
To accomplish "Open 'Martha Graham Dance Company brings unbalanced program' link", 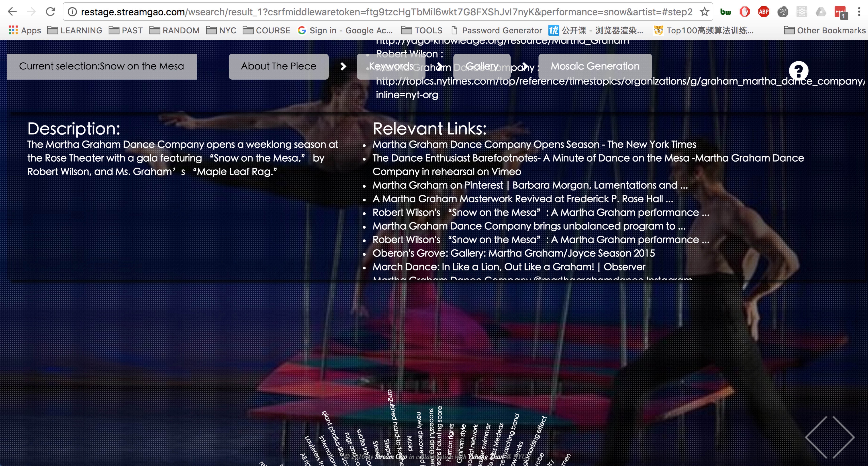I will pos(529,226).
